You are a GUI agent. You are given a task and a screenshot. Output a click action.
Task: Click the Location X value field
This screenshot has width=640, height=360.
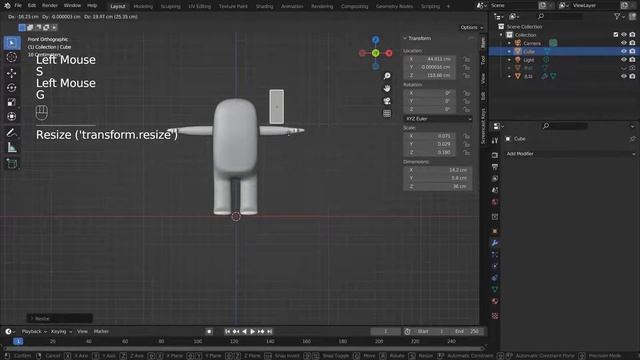[x=430, y=59]
